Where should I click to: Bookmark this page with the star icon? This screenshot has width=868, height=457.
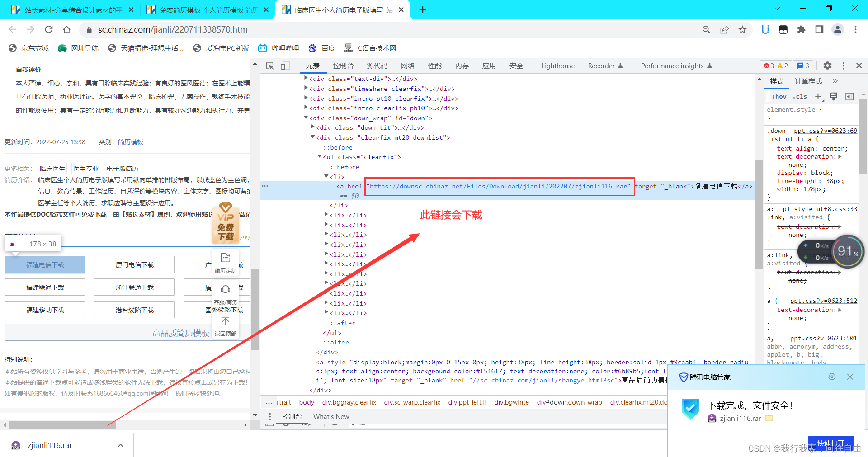[742, 29]
